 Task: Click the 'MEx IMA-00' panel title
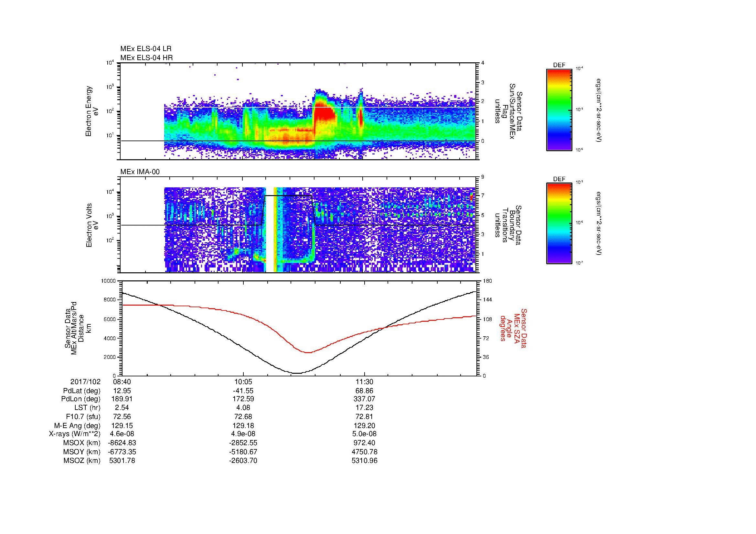(x=140, y=172)
